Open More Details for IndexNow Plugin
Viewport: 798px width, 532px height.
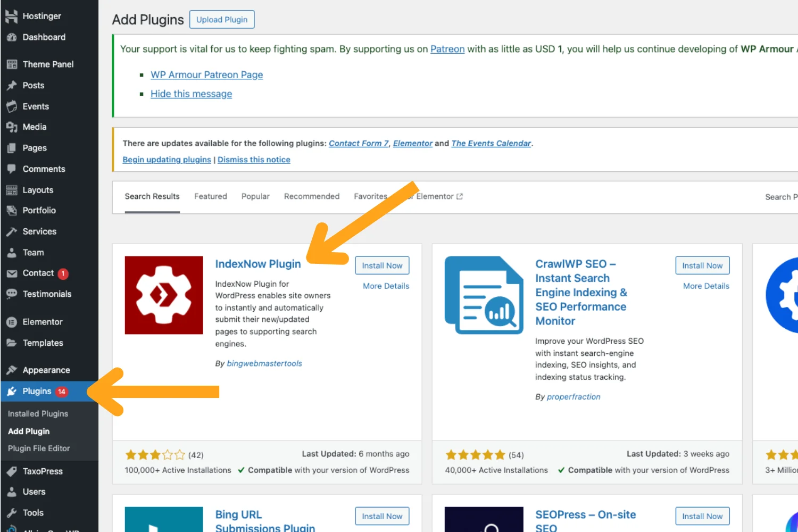386,286
